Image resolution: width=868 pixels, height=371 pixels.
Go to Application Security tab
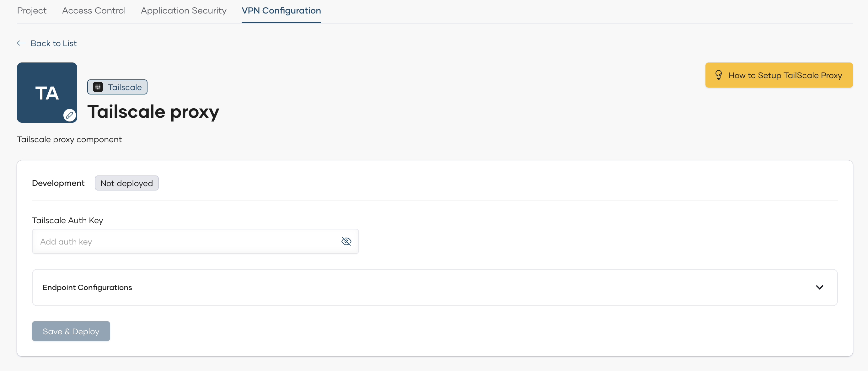pos(184,11)
